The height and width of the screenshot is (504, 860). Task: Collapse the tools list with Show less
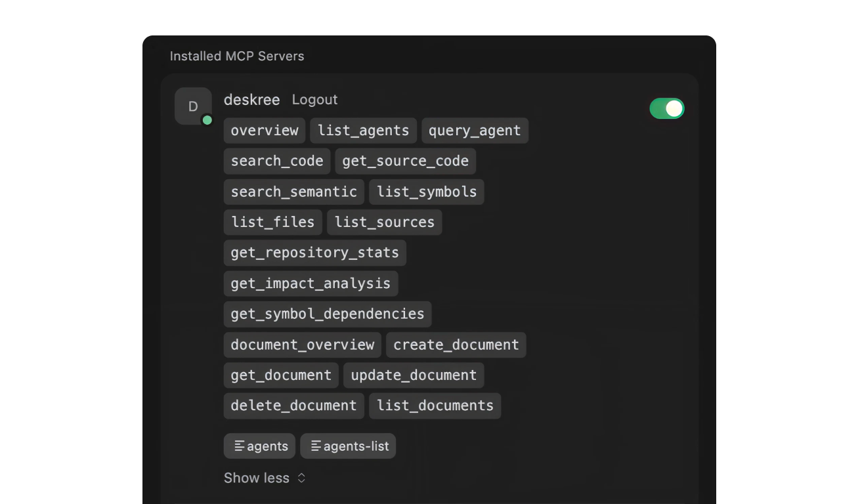point(265,478)
